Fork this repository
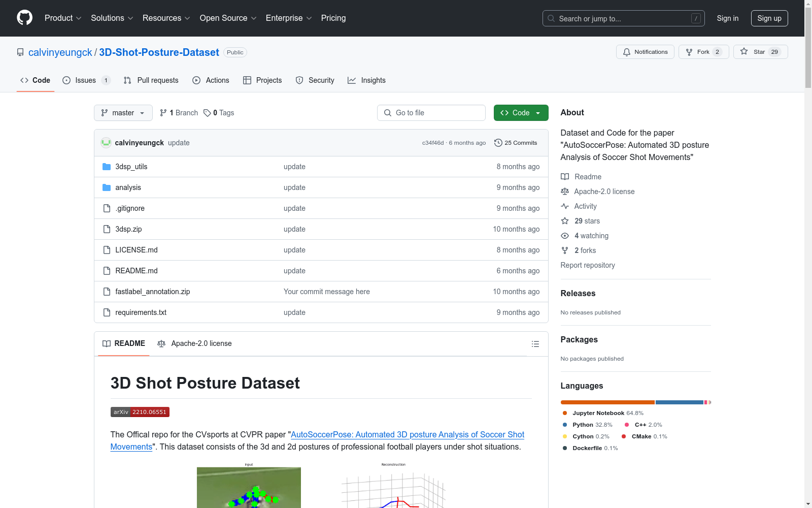Image resolution: width=812 pixels, height=508 pixels. pyautogui.click(x=703, y=52)
